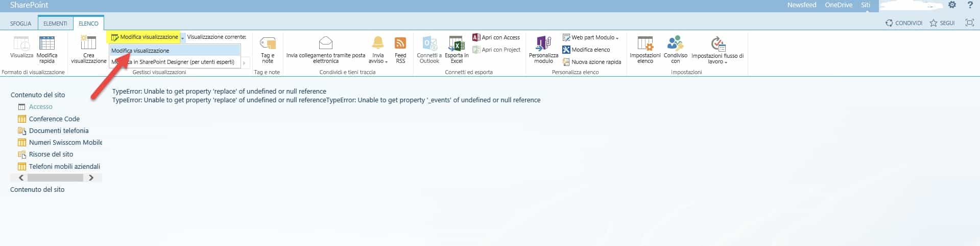Open Risorse del sito library
The width and height of the screenshot is (980, 246).
pos(51,154)
